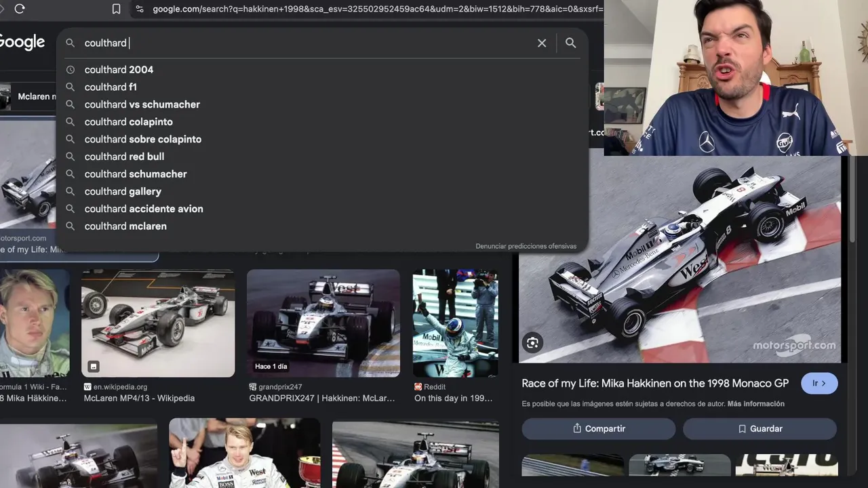Viewport: 868px width, 488px height.
Task: Click 'Denunciar predicciones ofensivas' link
Action: pos(526,246)
